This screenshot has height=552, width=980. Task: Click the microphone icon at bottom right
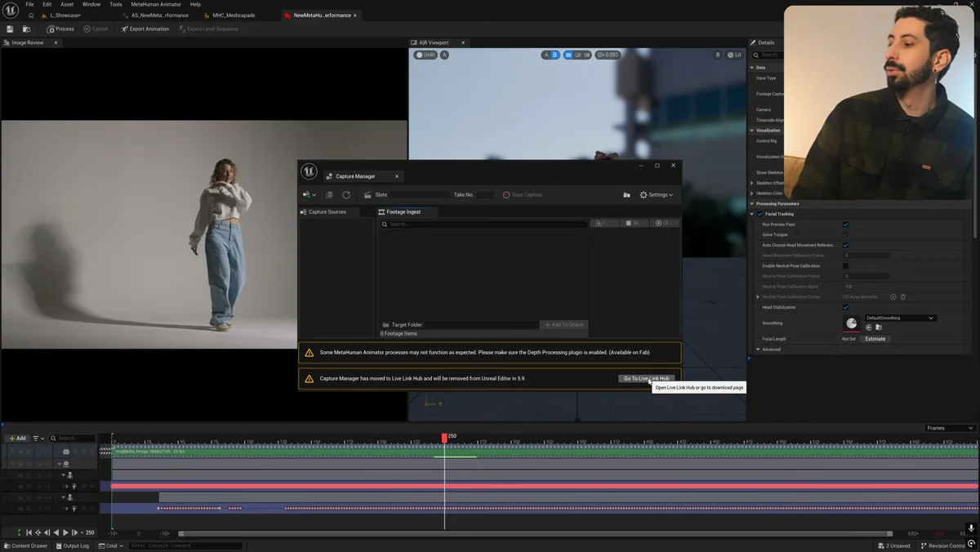pyautogui.click(x=971, y=529)
